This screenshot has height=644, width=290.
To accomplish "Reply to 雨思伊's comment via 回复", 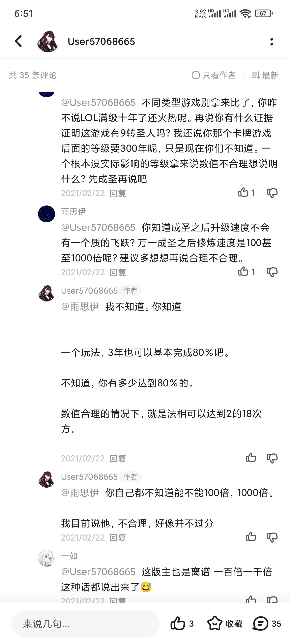I will 118,272.
